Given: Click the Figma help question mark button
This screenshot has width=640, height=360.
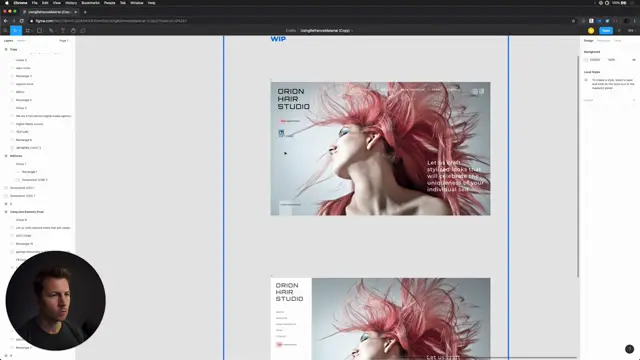Looking at the screenshot, I should click(x=629, y=349).
